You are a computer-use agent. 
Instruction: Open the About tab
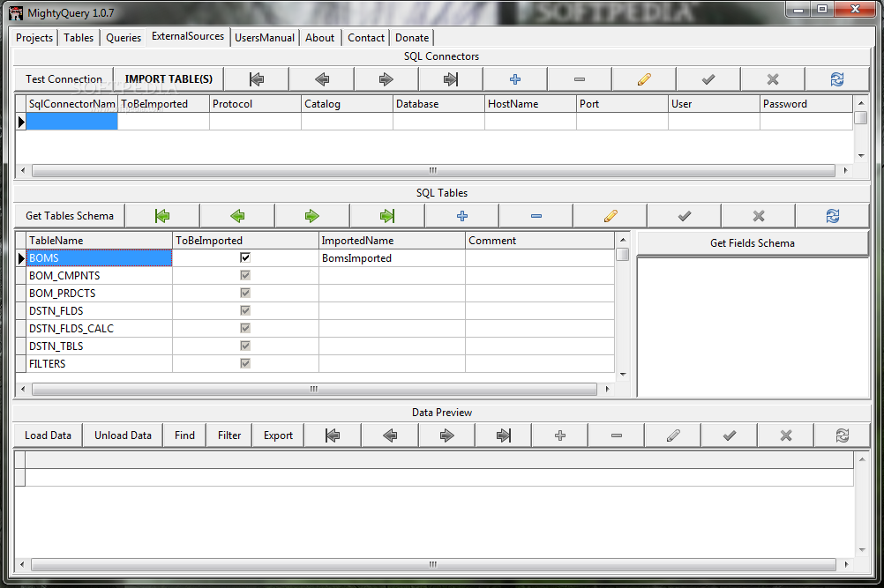(x=319, y=38)
